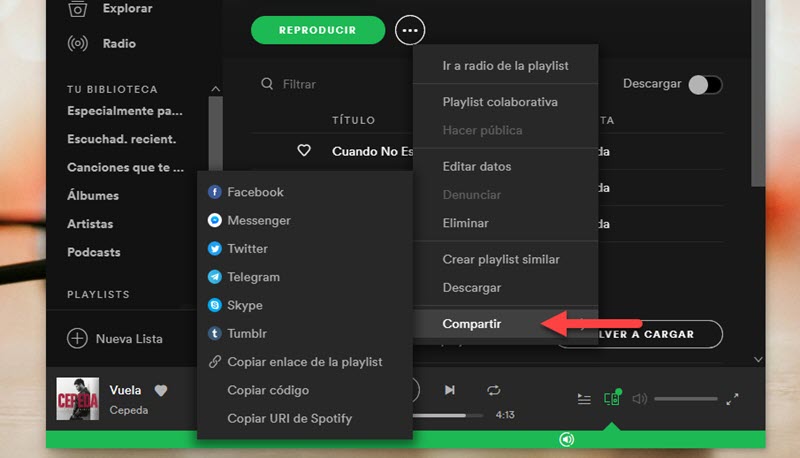The height and width of the screenshot is (458, 800).
Task: Adjust the volume slider bar
Action: [685, 398]
